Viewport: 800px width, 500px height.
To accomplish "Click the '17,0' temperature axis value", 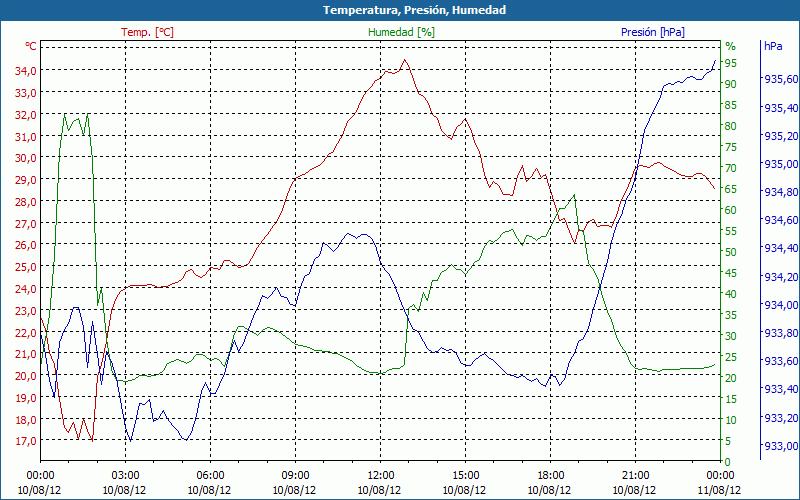I will coord(26,441).
